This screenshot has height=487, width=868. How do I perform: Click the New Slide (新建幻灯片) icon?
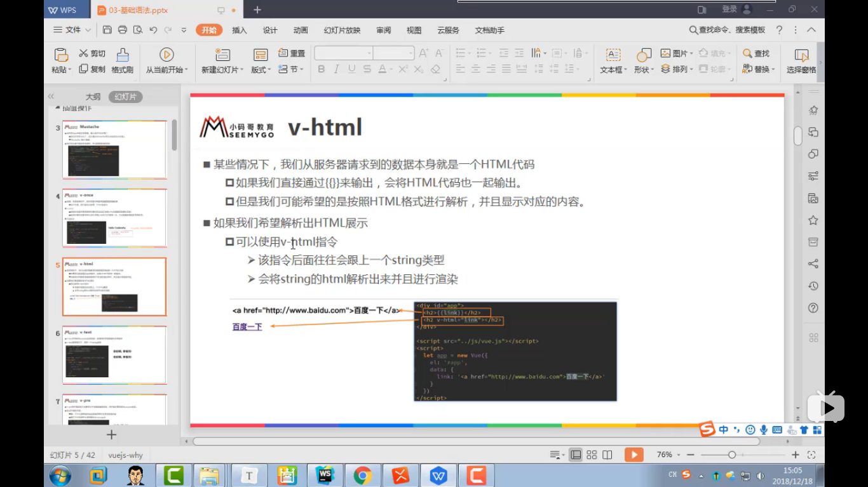coord(222,55)
